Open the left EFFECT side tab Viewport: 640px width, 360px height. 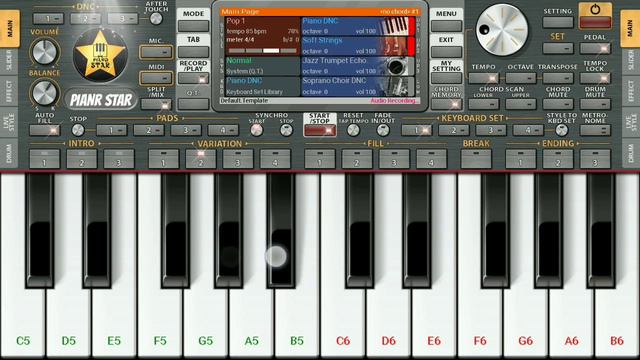point(9,91)
